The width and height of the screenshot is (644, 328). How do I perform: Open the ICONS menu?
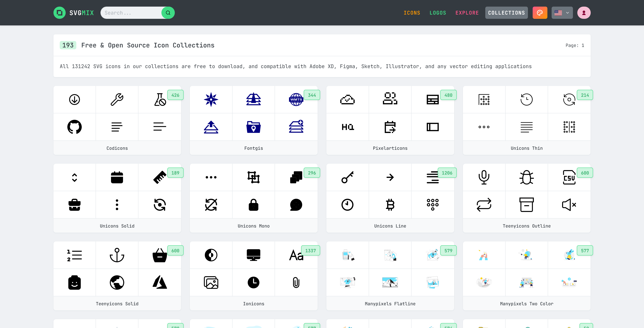coord(412,13)
